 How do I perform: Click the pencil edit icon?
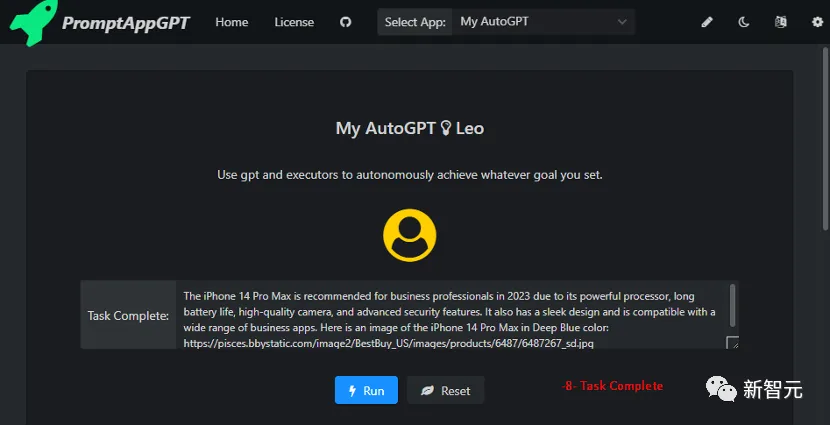707,22
